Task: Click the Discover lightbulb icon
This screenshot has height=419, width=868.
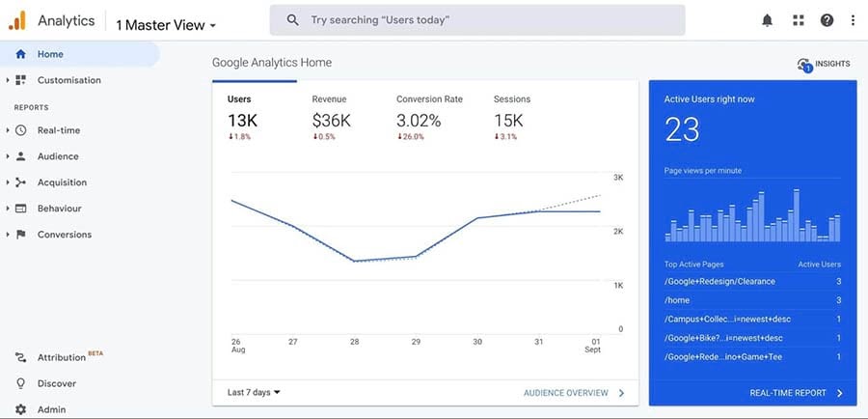Action: click(20, 383)
